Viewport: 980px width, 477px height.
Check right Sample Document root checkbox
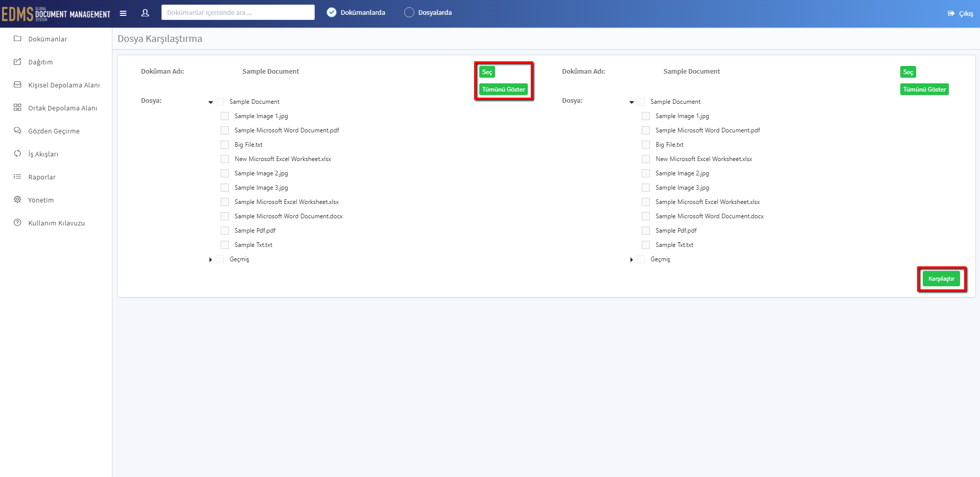click(x=641, y=102)
